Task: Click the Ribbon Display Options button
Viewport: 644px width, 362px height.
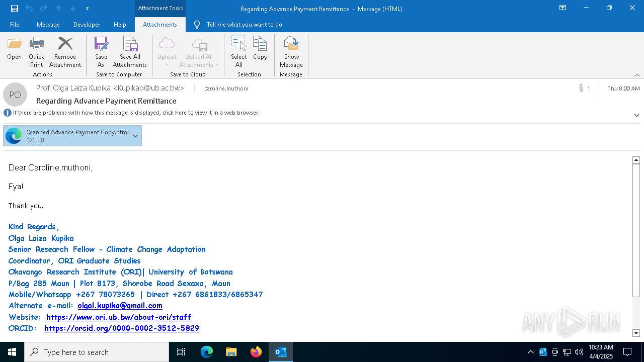Action: [x=563, y=8]
